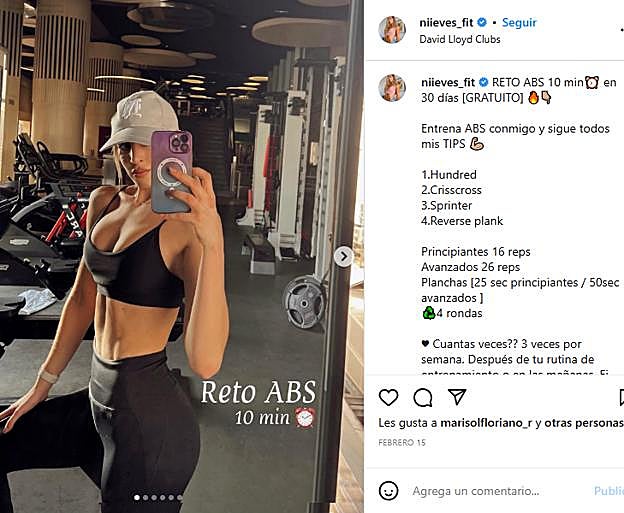Image resolution: width=624 pixels, height=513 pixels.
Task: Save the post with the bookmark icon
Action: coord(622,398)
